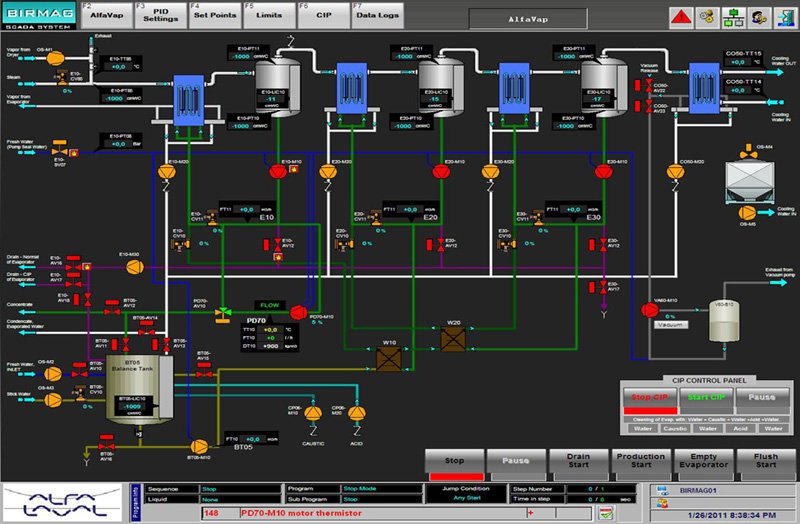Toggle the BT05-AV16 drain valve
Viewport: 800px width, 524px height.
[x=106, y=442]
